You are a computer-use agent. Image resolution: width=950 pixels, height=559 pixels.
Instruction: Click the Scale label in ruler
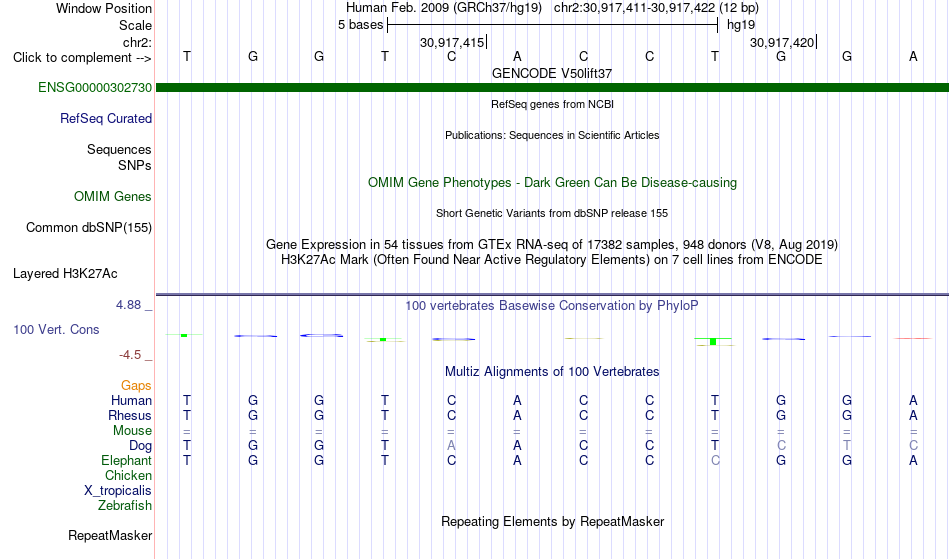pyautogui.click(x=135, y=25)
